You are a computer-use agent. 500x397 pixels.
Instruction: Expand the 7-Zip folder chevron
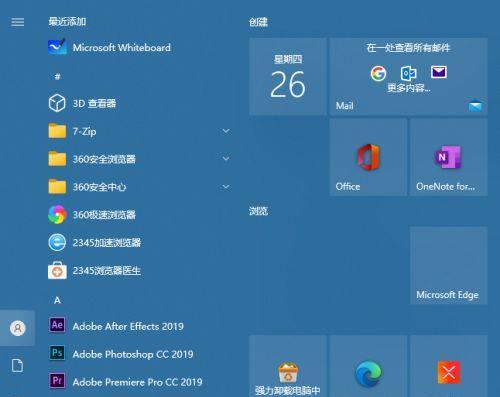[x=226, y=131]
